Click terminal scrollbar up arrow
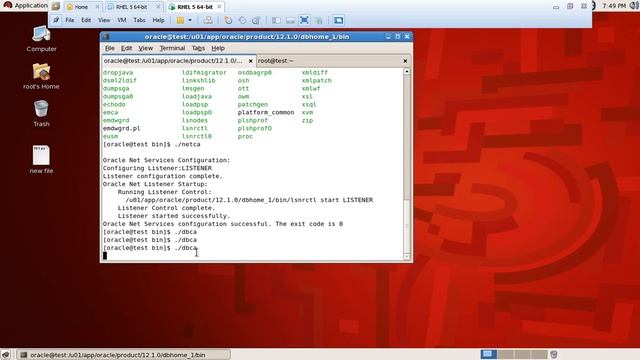The height and width of the screenshot is (360, 640). point(407,71)
